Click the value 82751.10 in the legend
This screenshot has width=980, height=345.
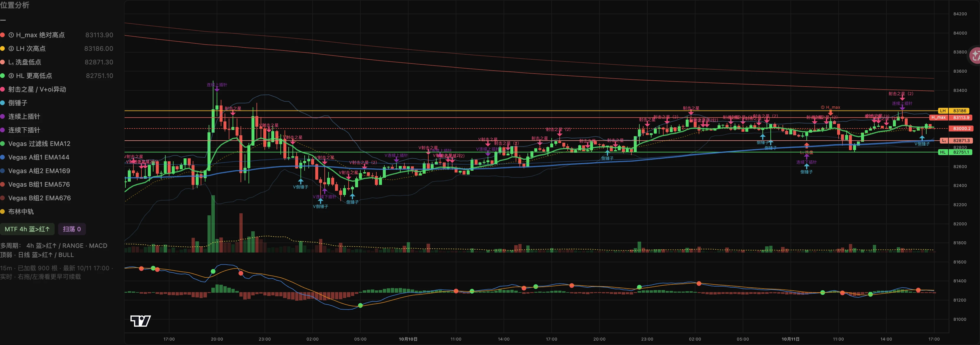[99, 76]
